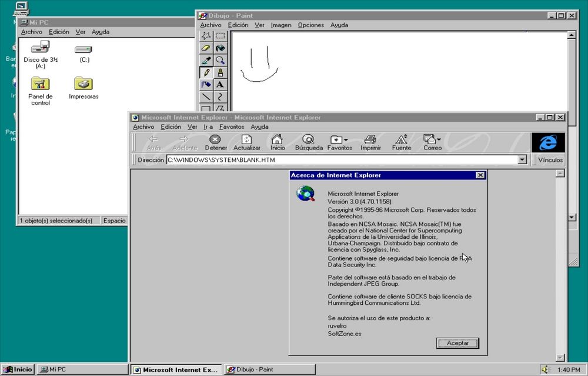Open the Dirección address bar dropdown
Image resolution: width=588 pixels, height=376 pixels.
[522, 159]
